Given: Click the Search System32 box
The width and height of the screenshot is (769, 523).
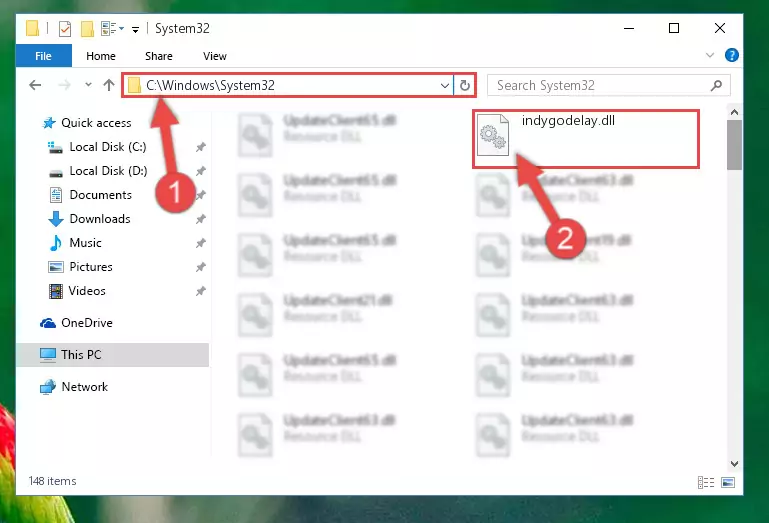Looking at the screenshot, I should [x=608, y=85].
